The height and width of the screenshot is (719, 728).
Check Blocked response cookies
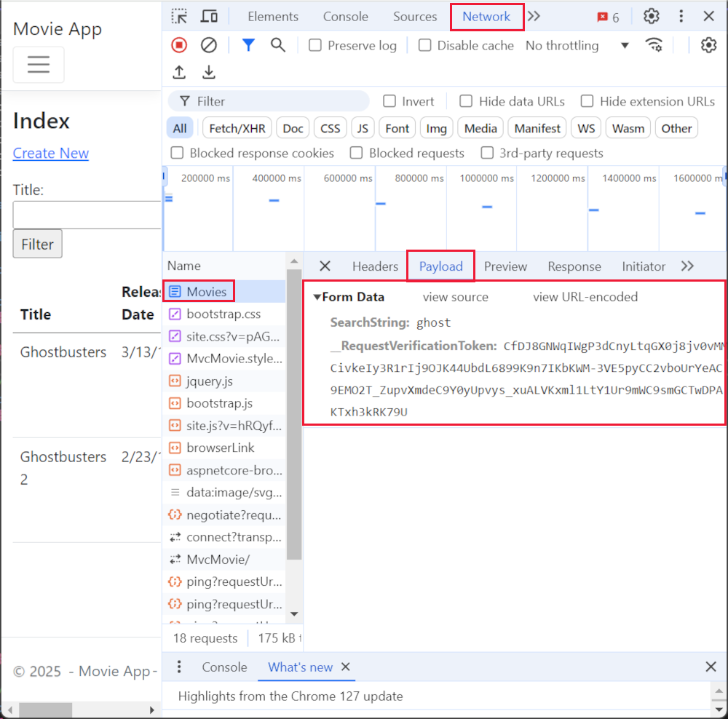pos(177,153)
